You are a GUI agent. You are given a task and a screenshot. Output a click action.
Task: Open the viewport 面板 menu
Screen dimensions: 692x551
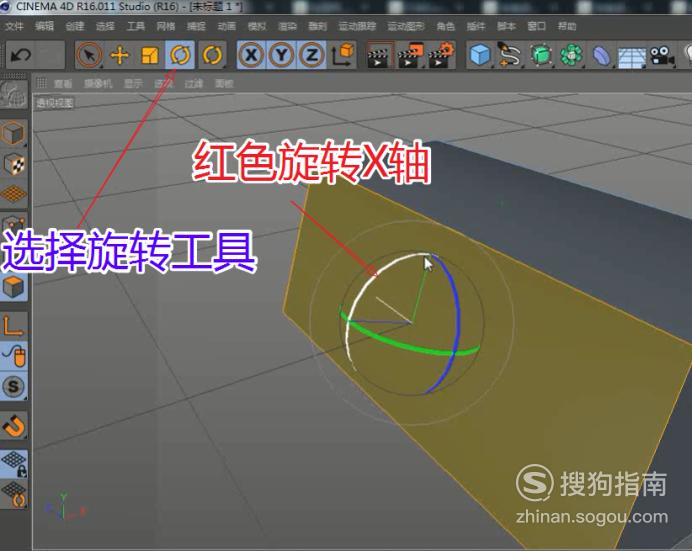(x=224, y=83)
